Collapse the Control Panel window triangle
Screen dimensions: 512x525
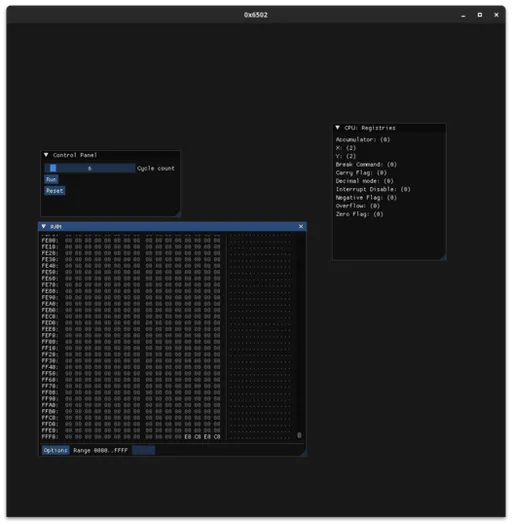(46, 155)
